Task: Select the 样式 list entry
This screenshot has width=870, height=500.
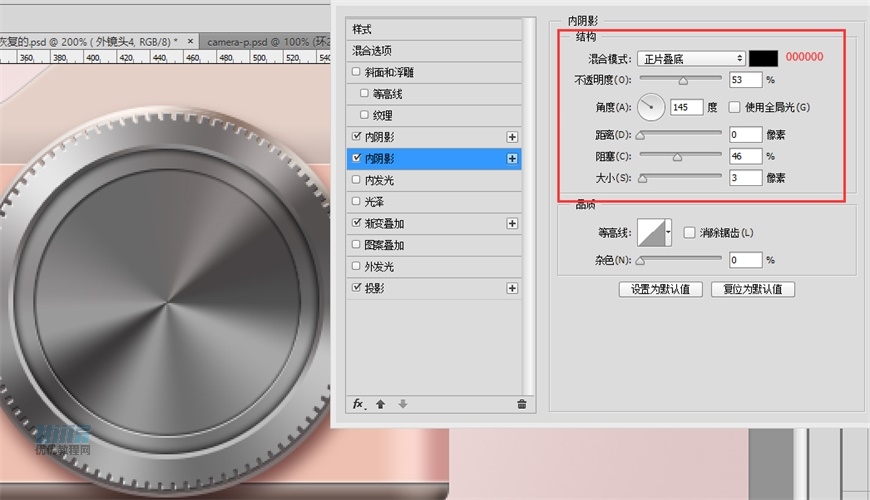Action: [434, 29]
